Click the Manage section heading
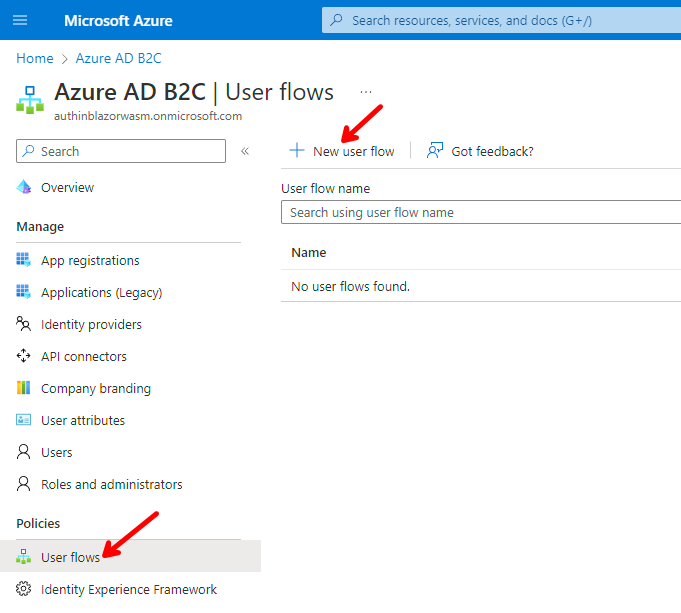The image size is (681, 613). [40, 227]
